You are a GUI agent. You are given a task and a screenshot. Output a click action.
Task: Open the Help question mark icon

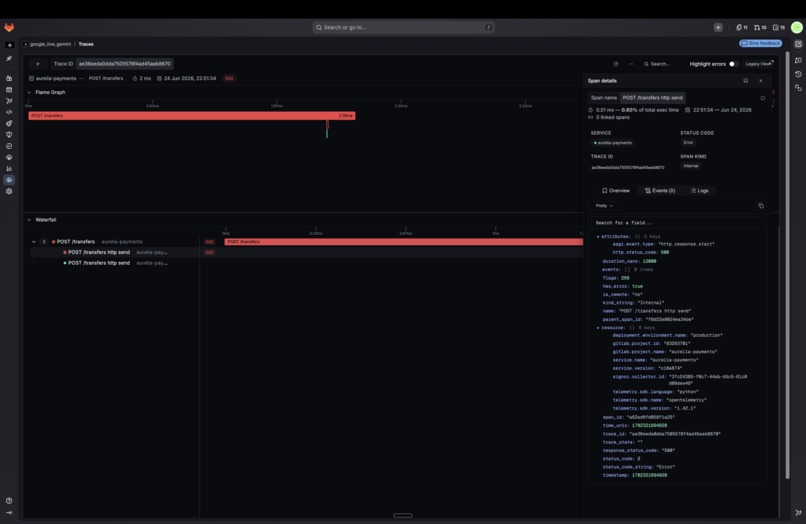coord(9,500)
